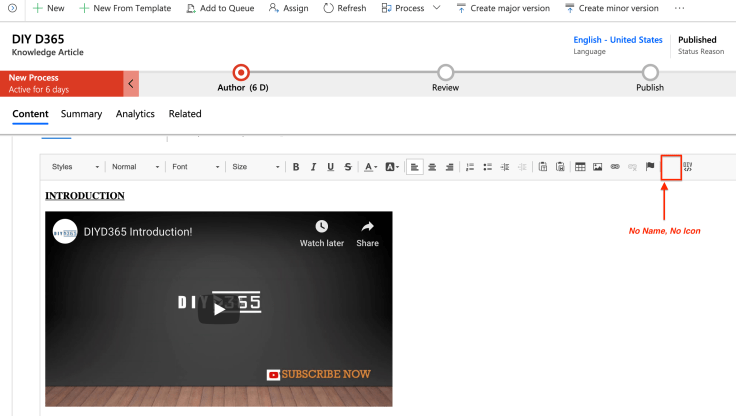This screenshot has height=416, width=736.
Task: Center align text
Action: pos(432,167)
